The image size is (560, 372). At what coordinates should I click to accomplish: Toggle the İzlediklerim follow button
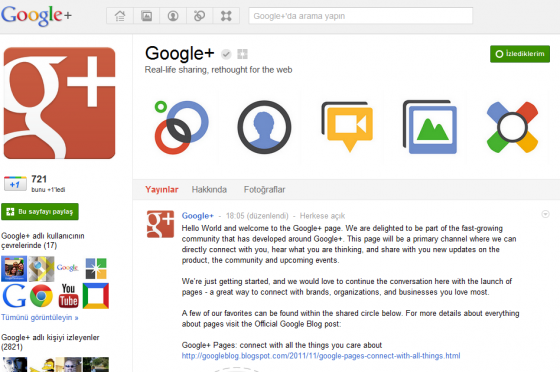(x=520, y=54)
